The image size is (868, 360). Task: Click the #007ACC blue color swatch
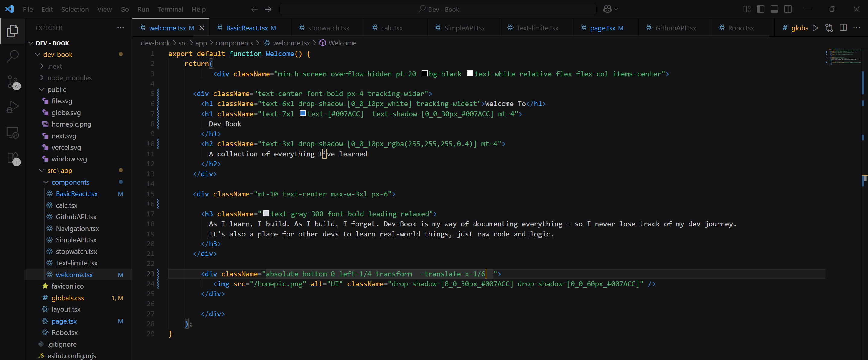303,113
